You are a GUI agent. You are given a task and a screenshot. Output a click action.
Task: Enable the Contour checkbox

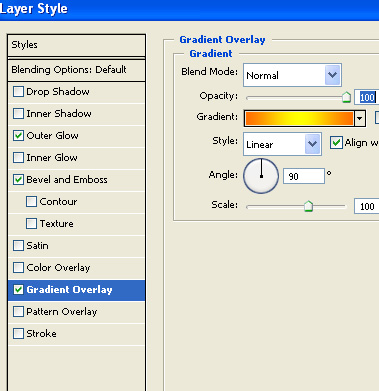pos(31,202)
